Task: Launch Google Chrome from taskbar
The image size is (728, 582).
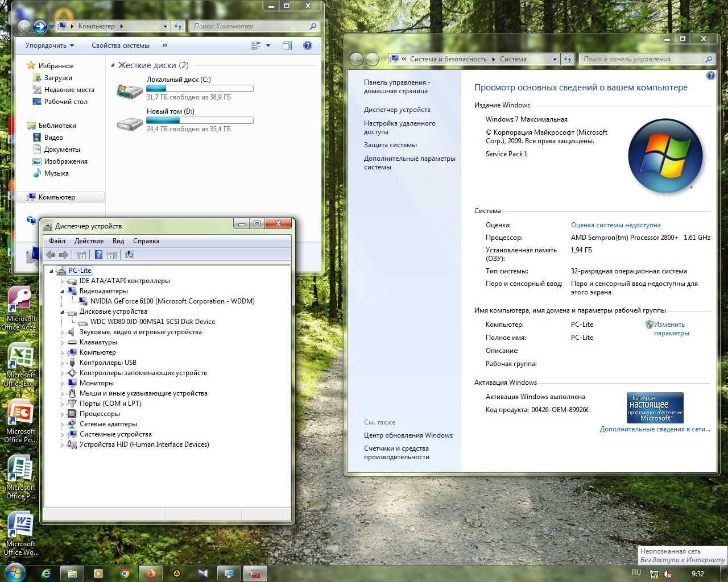Action: [x=125, y=573]
